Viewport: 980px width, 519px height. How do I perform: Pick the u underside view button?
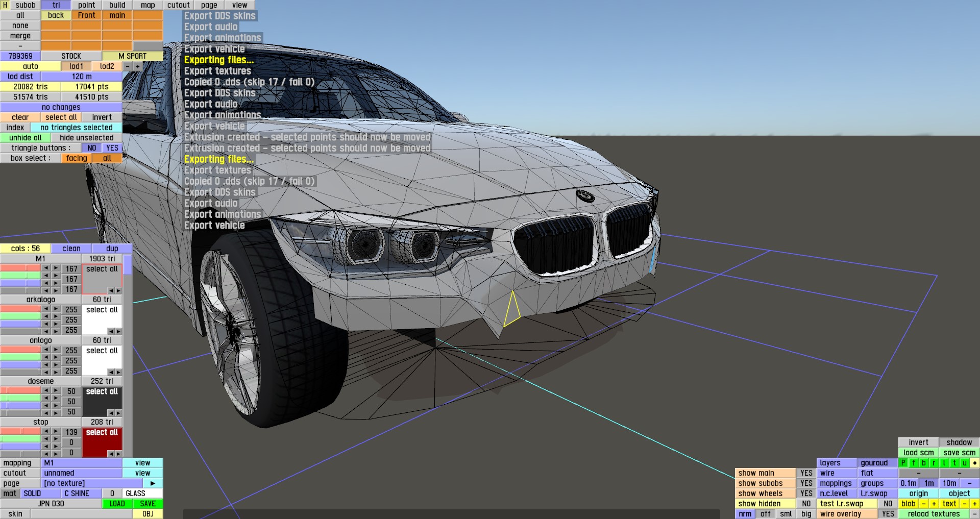965,463
